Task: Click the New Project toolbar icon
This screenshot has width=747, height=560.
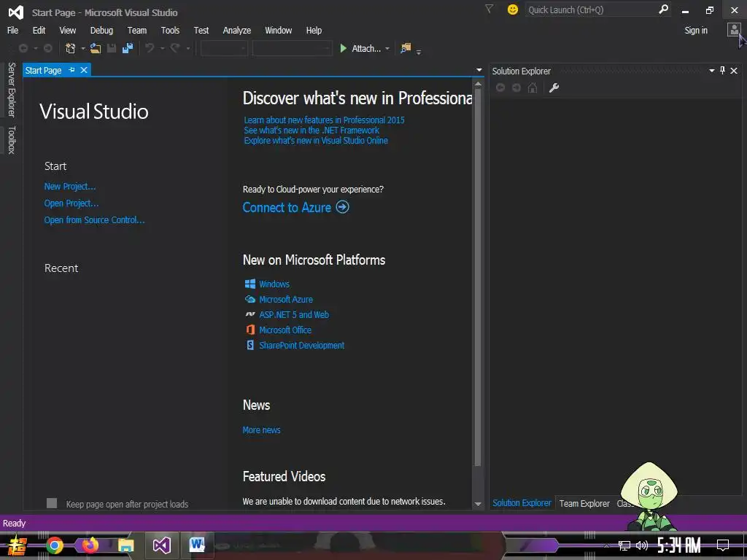Action: (x=71, y=48)
